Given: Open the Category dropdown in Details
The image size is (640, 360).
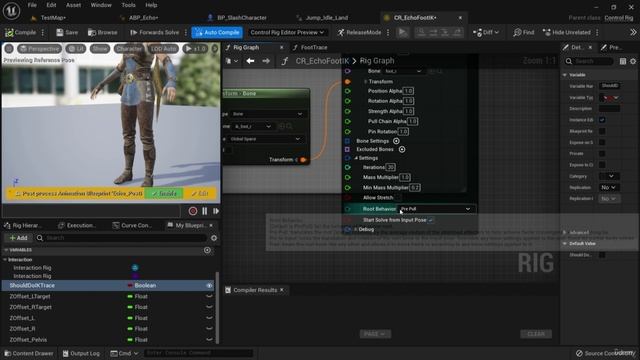Looking at the screenshot, I should pyautogui.click(x=609, y=176).
